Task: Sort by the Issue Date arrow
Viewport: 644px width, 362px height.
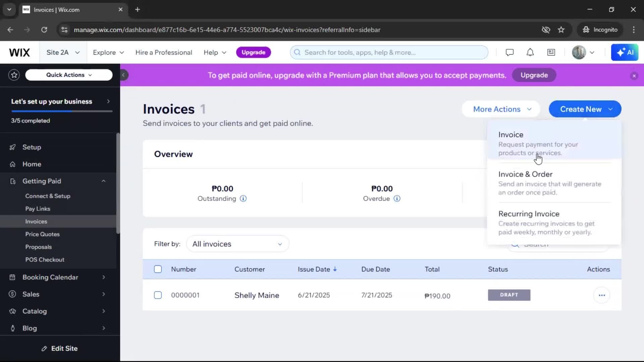Action: tap(335, 269)
